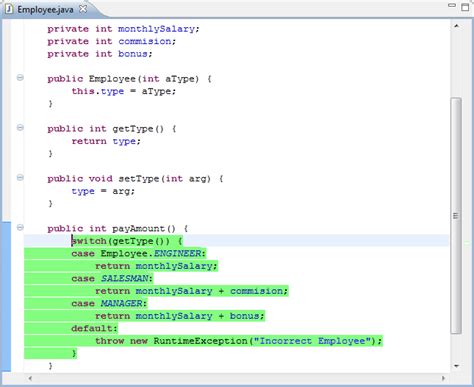Collapse the payAmount method fold
The height and width of the screenshot is (387, 474).
(x=20, y=228)
